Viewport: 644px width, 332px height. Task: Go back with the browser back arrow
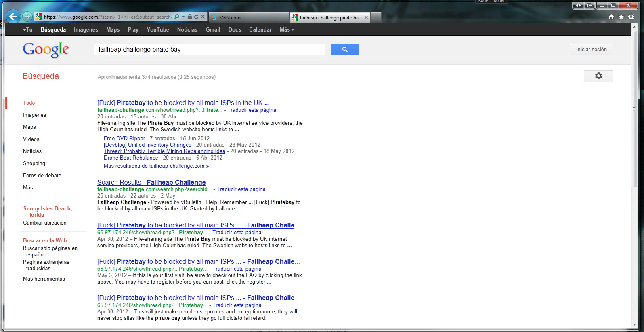click(13, 17)
